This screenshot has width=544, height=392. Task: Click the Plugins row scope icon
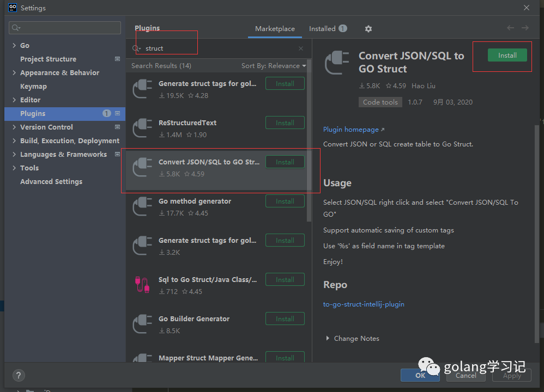pyautogui.click(x=117, y=113)
